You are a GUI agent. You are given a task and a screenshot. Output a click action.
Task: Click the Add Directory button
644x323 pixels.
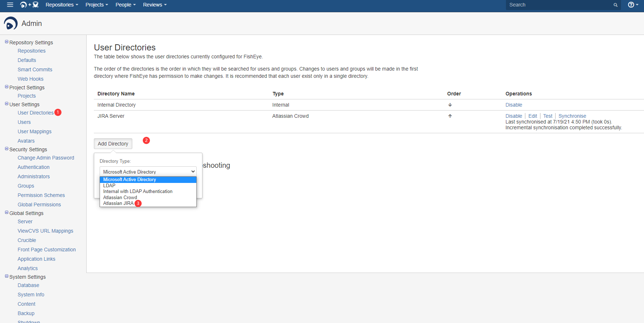[113, 144]
